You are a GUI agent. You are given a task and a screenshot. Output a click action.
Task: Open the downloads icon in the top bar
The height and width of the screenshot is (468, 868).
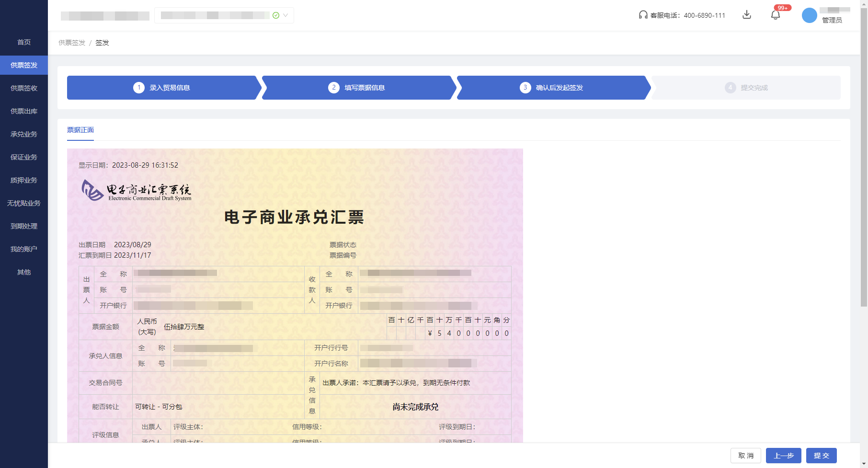point(746,15)
